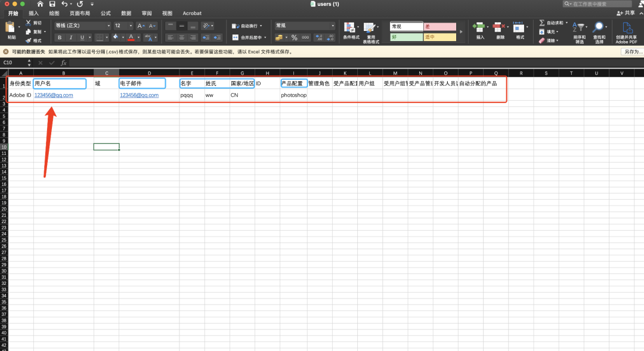Open the Fill (填充) dropdown
The width and height of the screenshot is (644, 351).
(558, 32)
